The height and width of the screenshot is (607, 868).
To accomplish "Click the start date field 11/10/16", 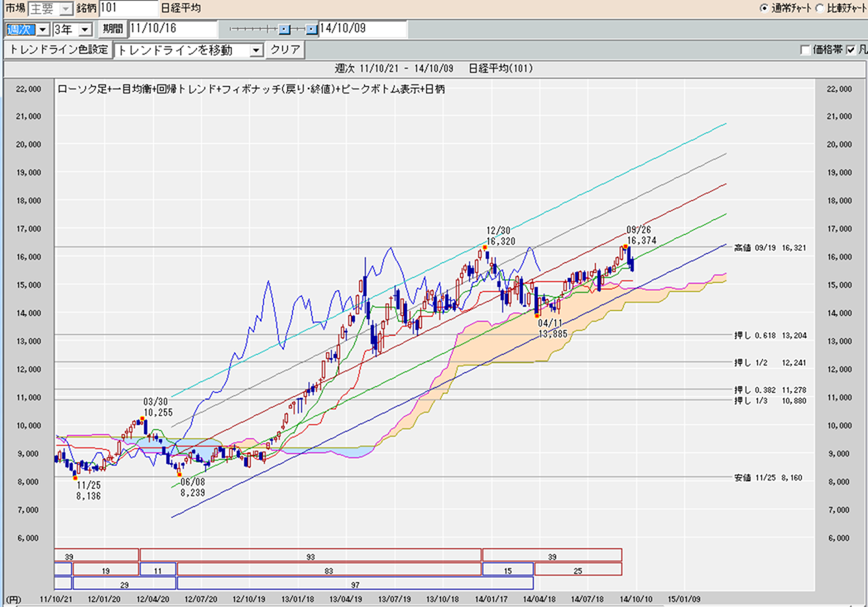I will [173, 29].
